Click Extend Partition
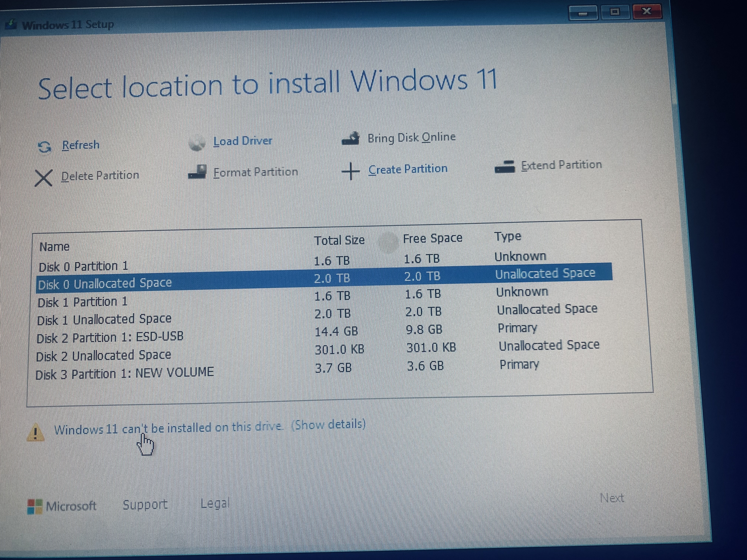This screenshot has height=560, width=747. click(x=561, y=165)
